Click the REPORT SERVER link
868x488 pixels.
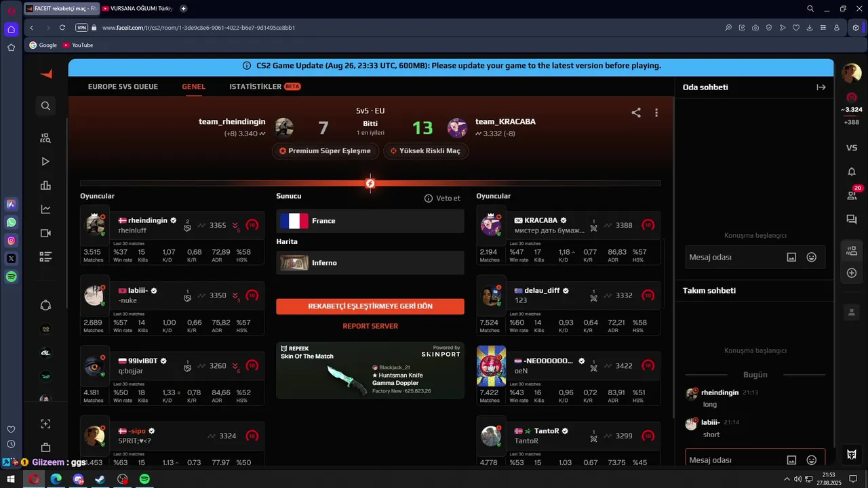370,326
